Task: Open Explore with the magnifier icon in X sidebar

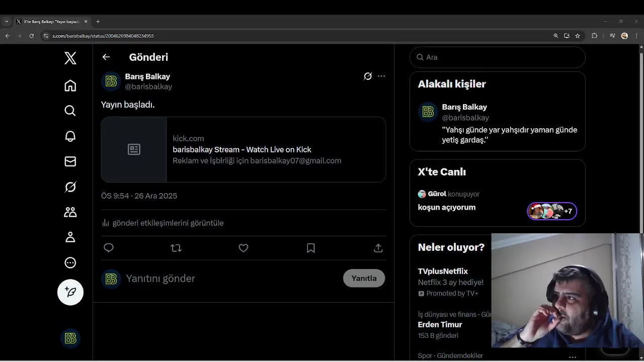Action: [x=70, y=111]
